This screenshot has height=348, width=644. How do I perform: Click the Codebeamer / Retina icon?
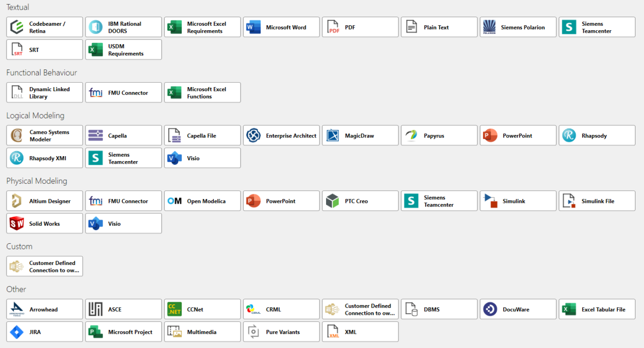17,27
